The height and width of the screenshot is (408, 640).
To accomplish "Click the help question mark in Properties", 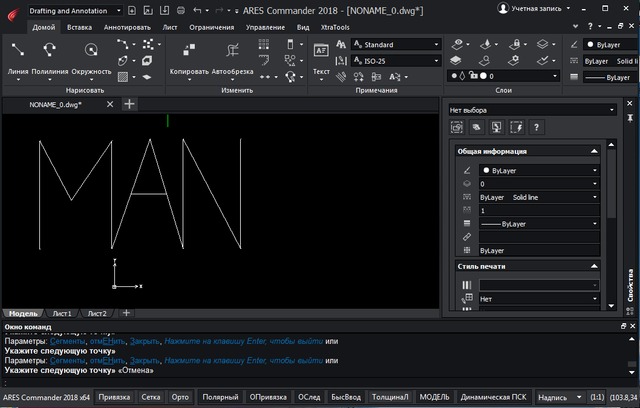I will click(x=536, y=127).
